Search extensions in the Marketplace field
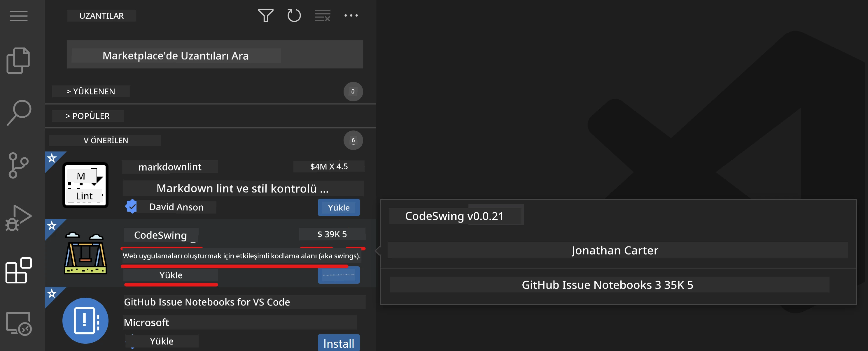This screenshot has width=868, height=351. (x=215, y=54)
